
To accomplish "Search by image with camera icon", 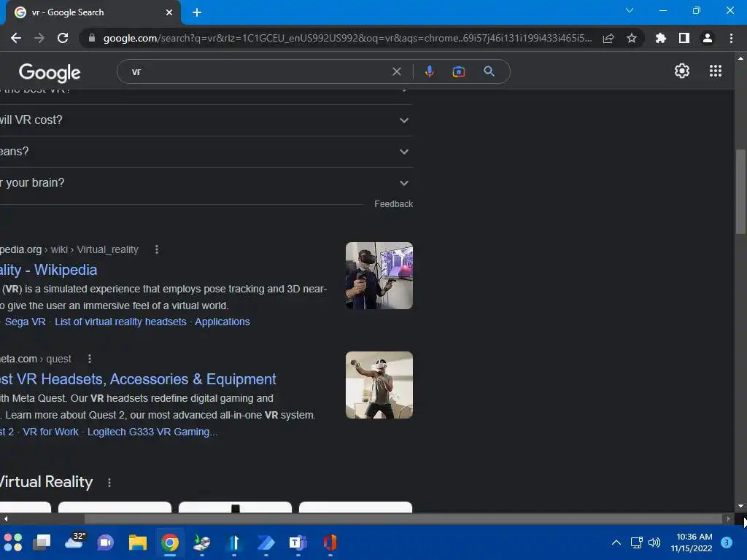I will (458, 71).
